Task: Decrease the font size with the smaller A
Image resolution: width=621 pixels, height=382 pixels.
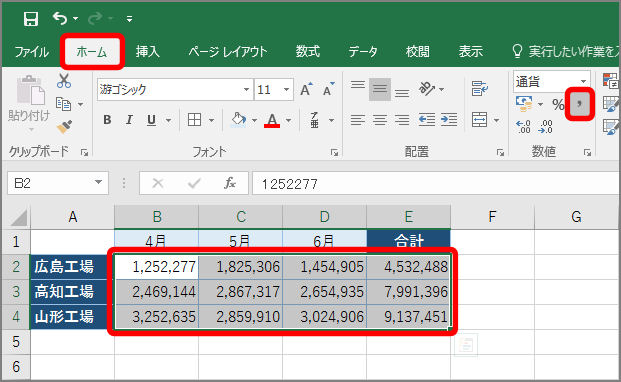Action: pyautogui.click(x=328, y=89)
